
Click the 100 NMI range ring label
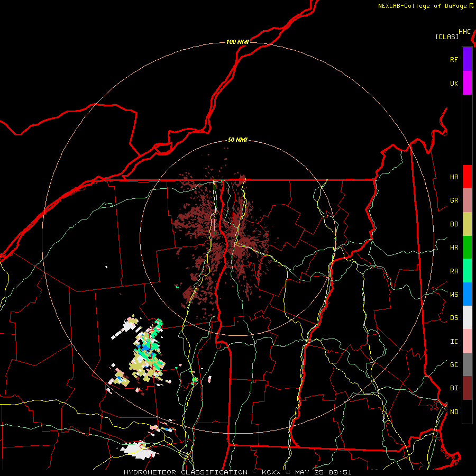237,42
